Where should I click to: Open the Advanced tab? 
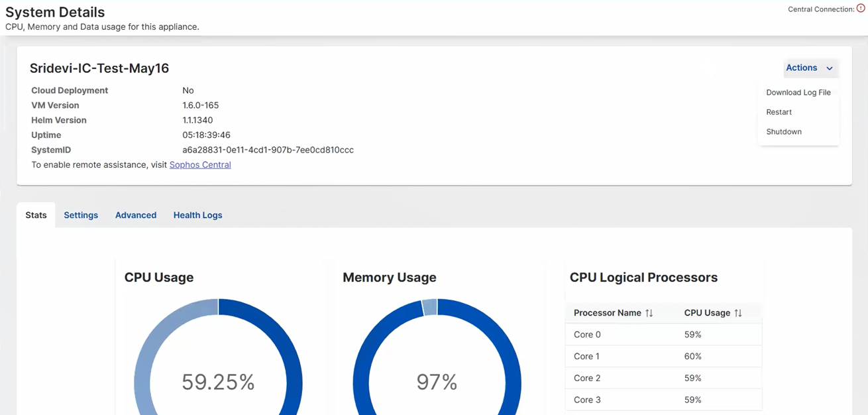[135, 215]
